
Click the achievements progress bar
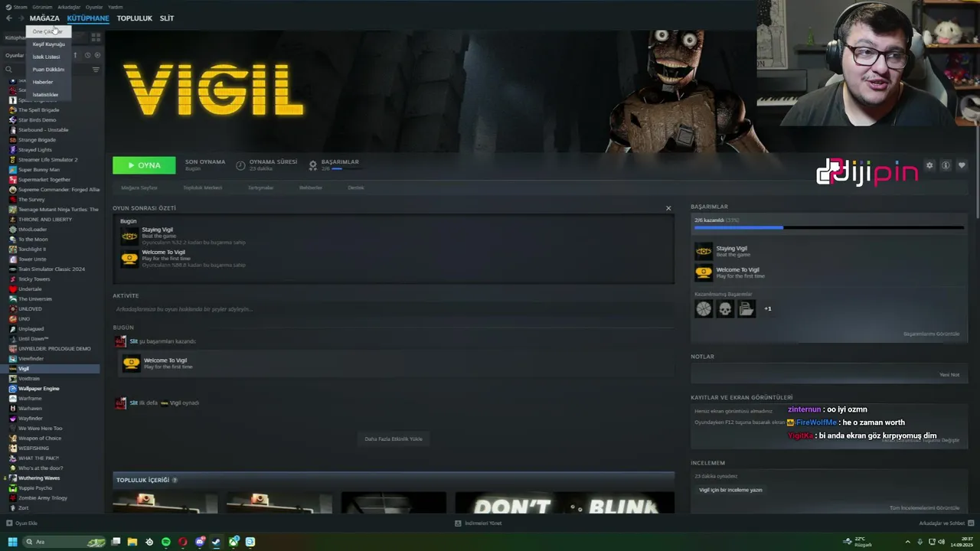(828, 227)
